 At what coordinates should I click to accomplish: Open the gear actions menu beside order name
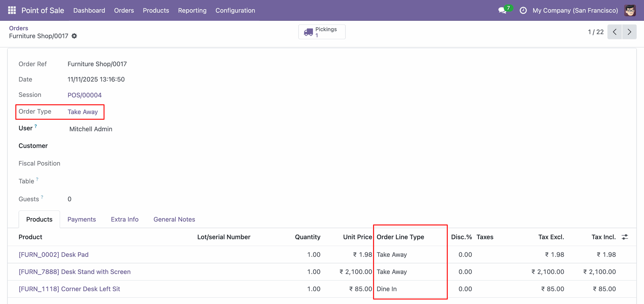tap(74, 36)
